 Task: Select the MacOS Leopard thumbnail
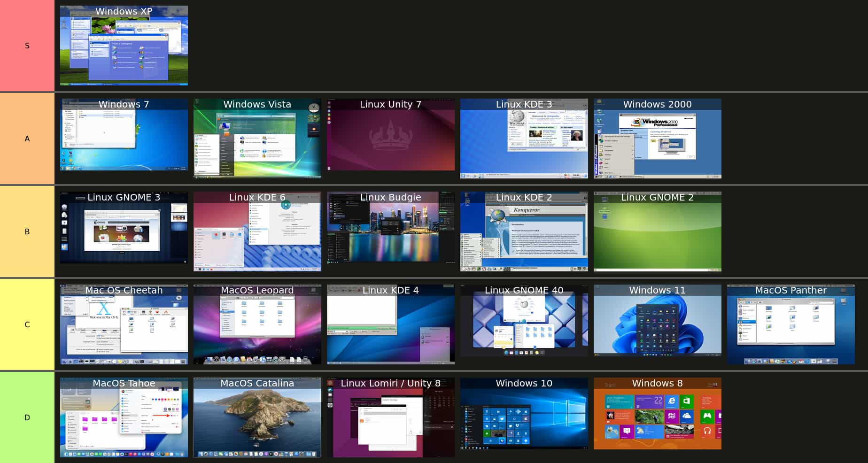257,324
